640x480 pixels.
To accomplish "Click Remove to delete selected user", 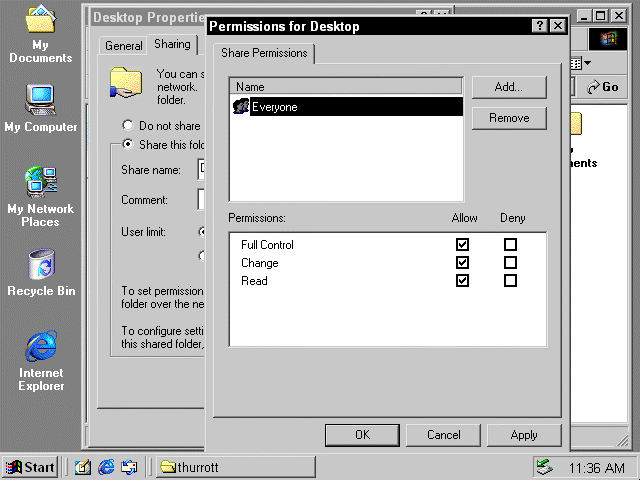I will (x=509, y=118).
